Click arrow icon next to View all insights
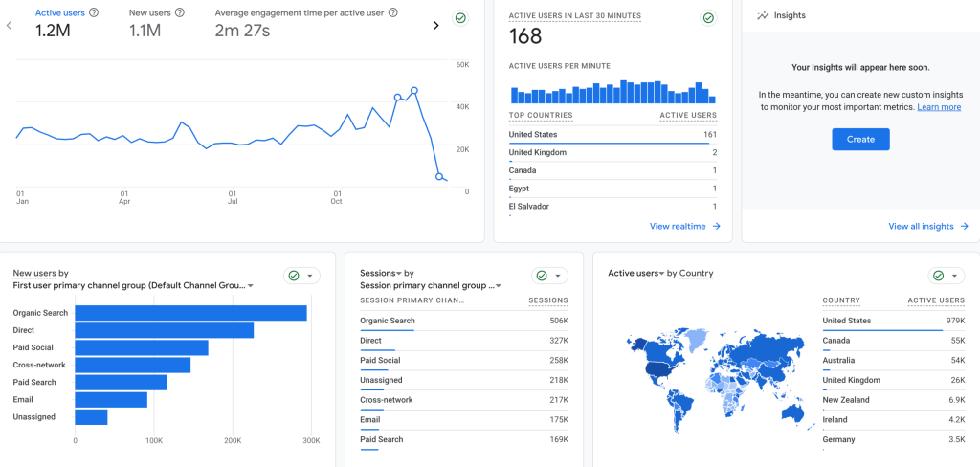 coord(965,226)
